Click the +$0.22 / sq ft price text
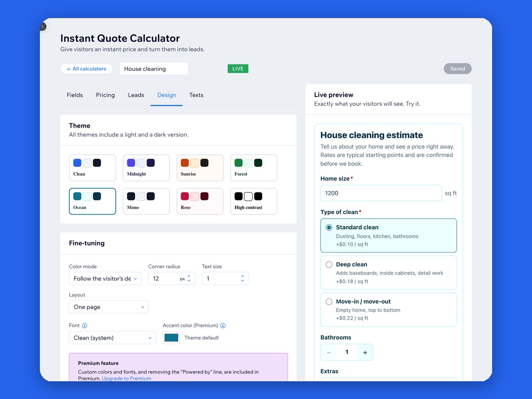The height and width of the screenshot is (399, 532). click(352, 318)
